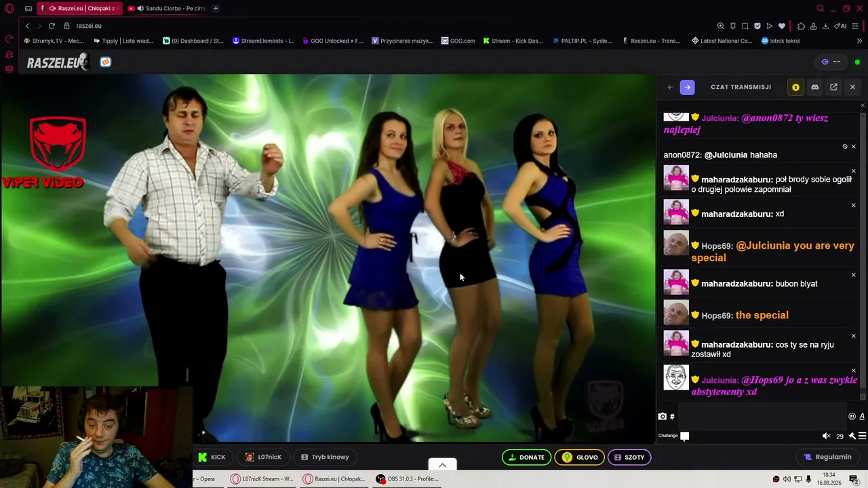Pop out the chat in new window

point(833,87)
